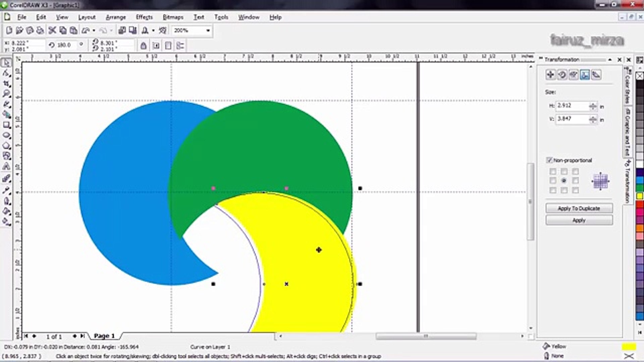
Task: Open the Rotate tab in Transformation docker
Action: click(562, 75)
